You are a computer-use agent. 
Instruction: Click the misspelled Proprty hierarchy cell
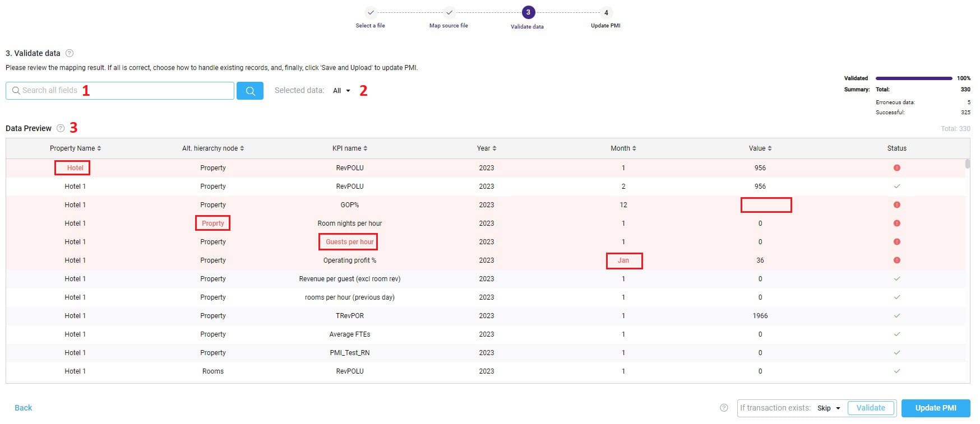coord(212,223)
